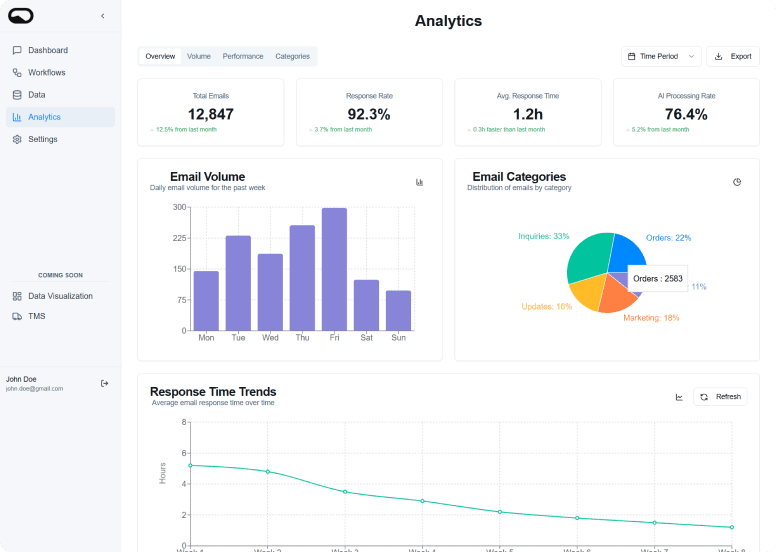776x552 pixels.
Task: Click the Workflows icon in the sidebar
Action: 17,72
